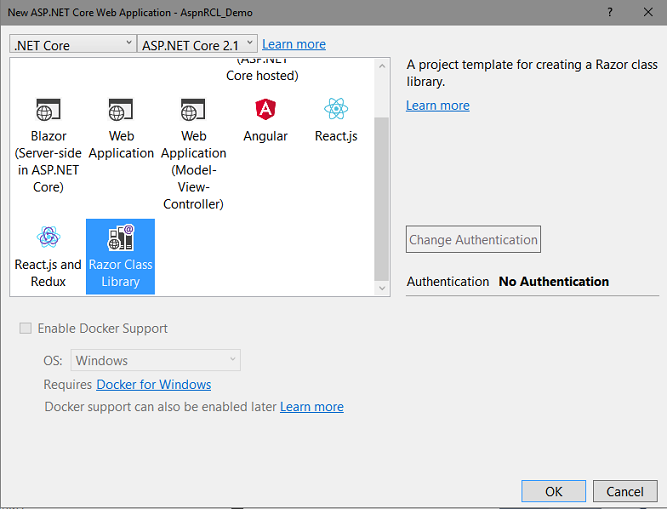The height and width of the screenshot is (509, 667).
Task: Select the Razor Class Library template icon
Action: point(121,237)
